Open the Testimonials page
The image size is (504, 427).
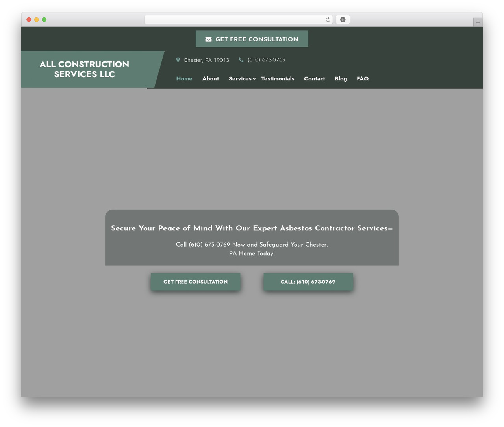click(x=278, y=78)
